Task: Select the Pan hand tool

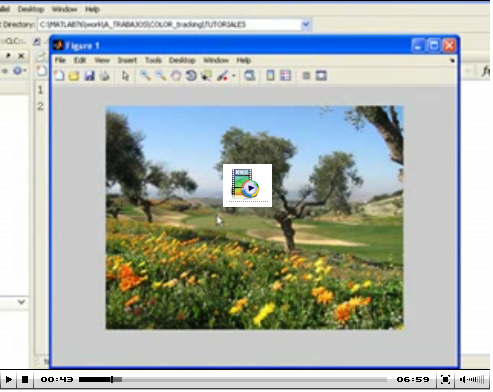Action: coord(176,76)
